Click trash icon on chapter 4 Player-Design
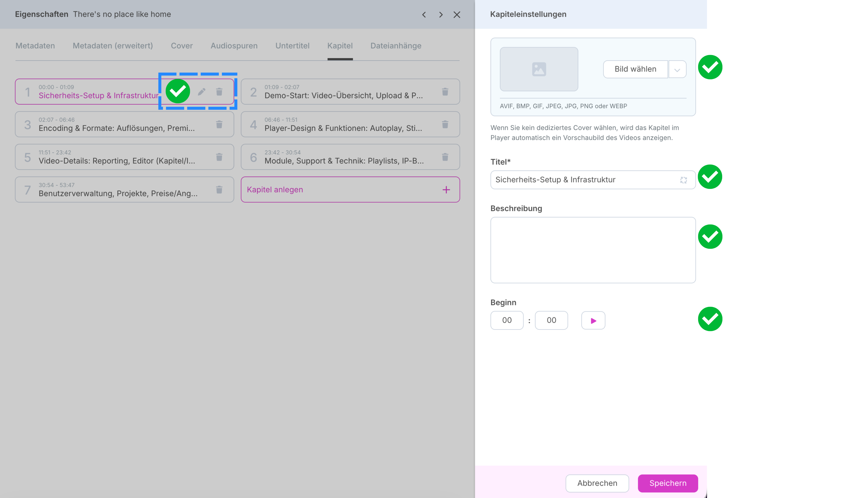This screenshot has height=498, width=868. (445, 124)
